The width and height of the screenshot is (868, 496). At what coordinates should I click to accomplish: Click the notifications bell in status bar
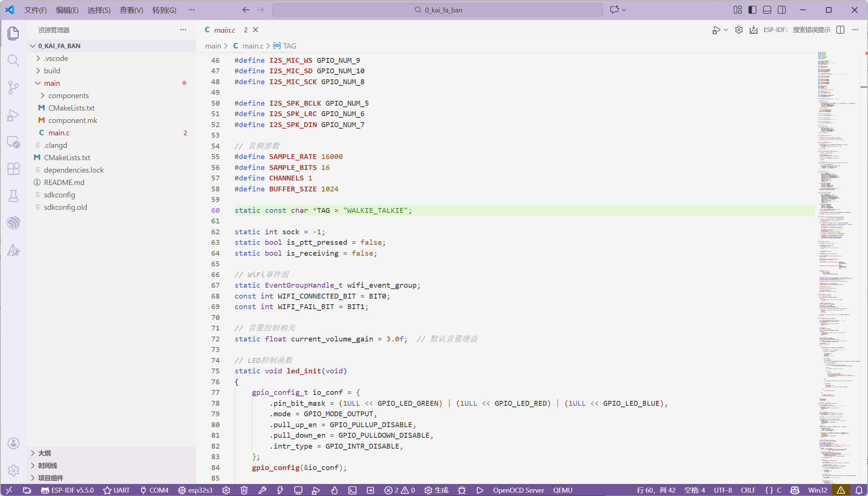pyautogui.click(x=859, y=490)
